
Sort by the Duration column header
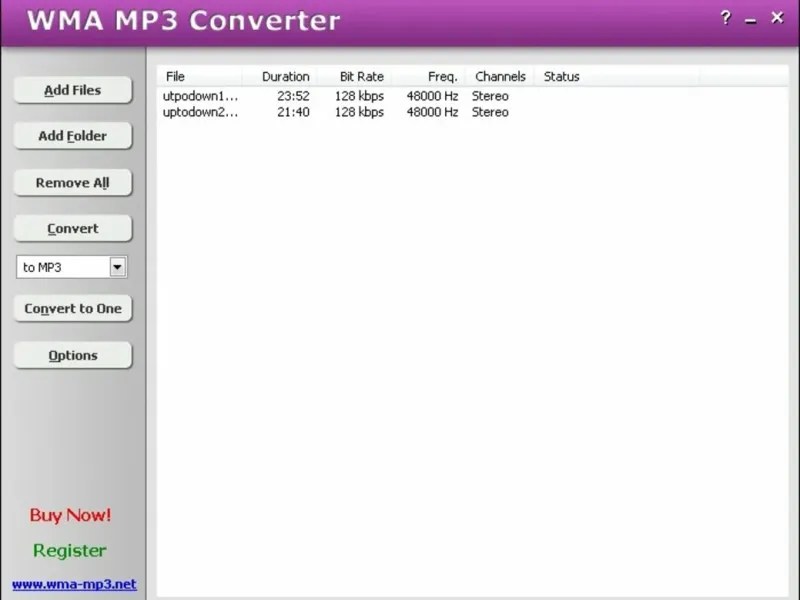(280, 77)
